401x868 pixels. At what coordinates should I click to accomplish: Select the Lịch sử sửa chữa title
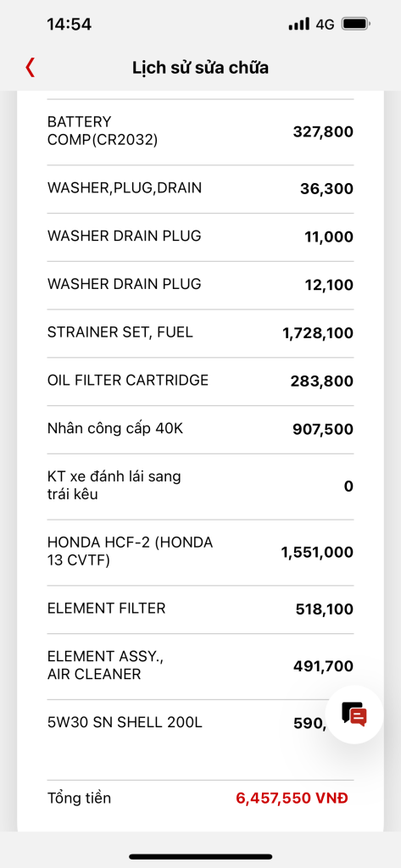tap(200, 68)
